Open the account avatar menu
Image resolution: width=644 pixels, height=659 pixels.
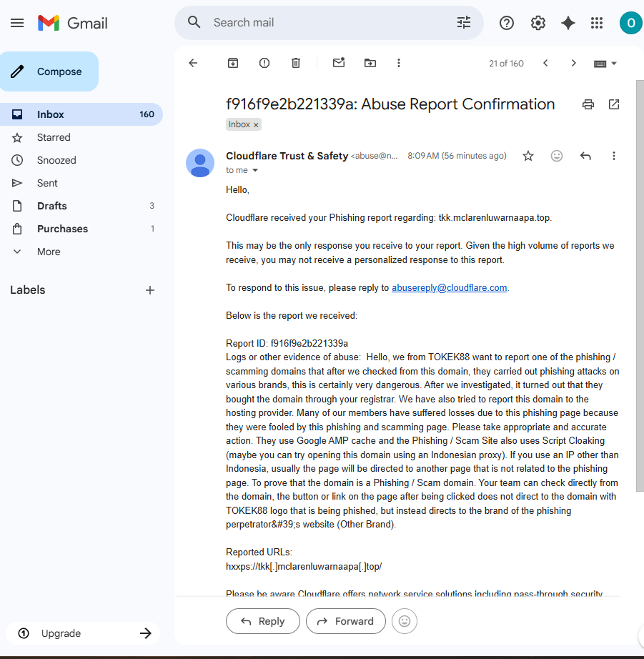point(630,23)
